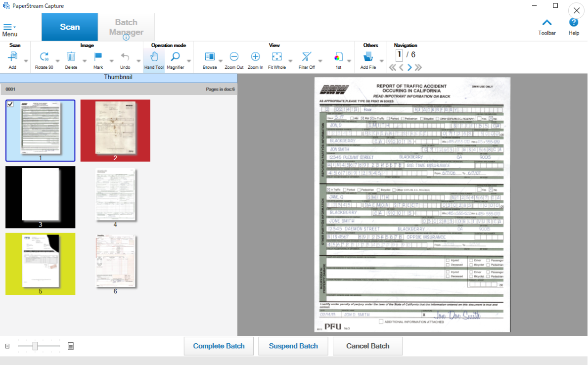Click the Complete Batch button
This screenshot has height=365, width=588.
[x=219, y=346]
